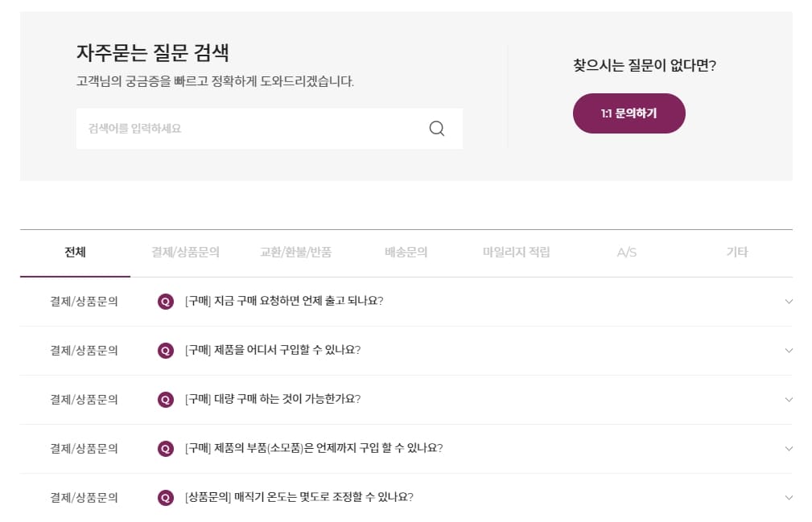
Task: Expand the 제품 구입처 FAQ chevron
Action: pos(789,351)
